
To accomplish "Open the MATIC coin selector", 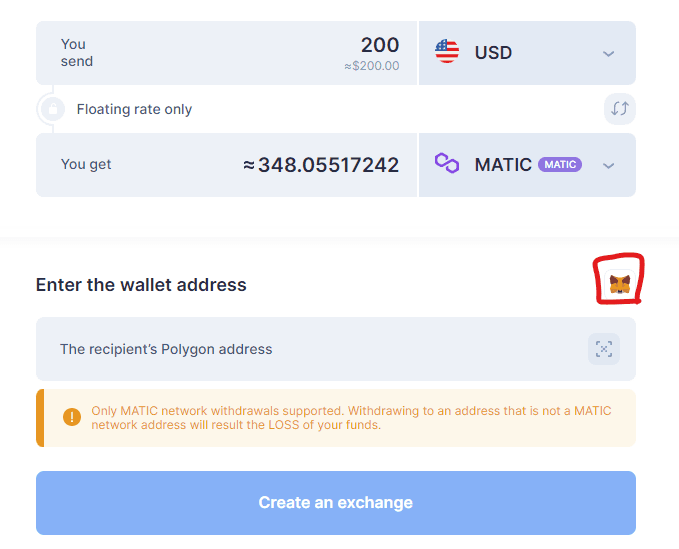I will (527, 165).
